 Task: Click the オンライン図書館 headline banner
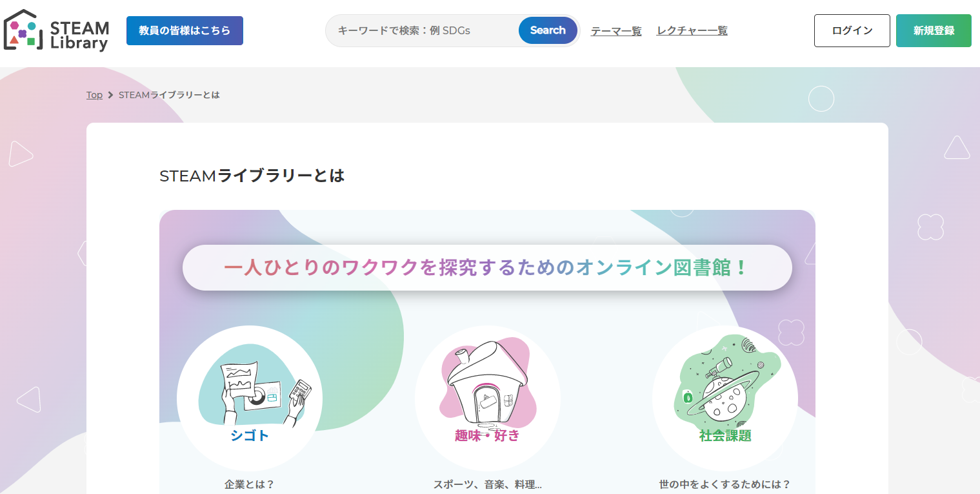click(x=487, y=267)
